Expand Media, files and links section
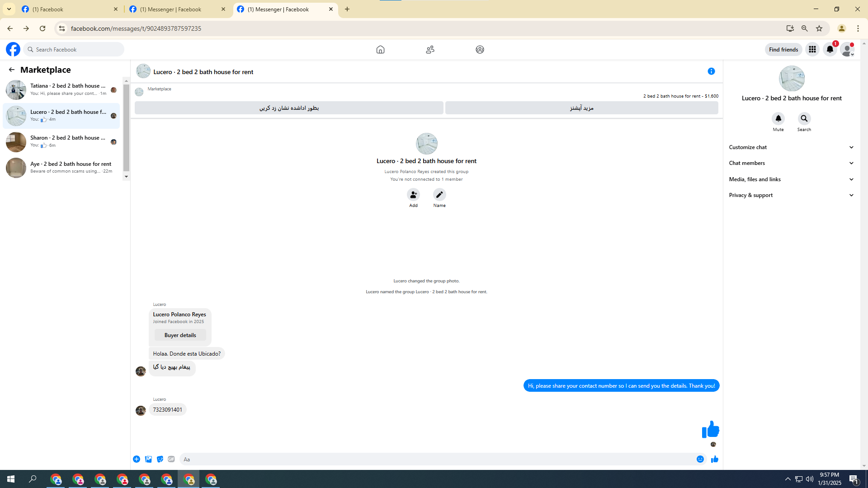Screen dimensions: 868x488 click(x=792, y=179)
